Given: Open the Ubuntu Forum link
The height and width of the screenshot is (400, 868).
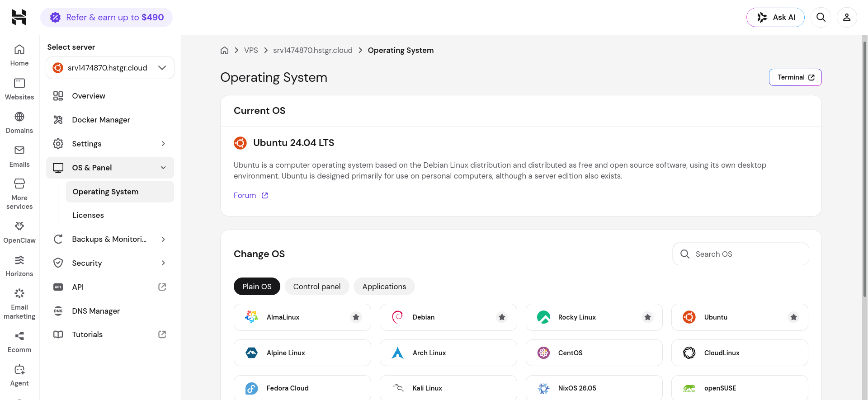Looking at the screenshot, I should point(251,195).
